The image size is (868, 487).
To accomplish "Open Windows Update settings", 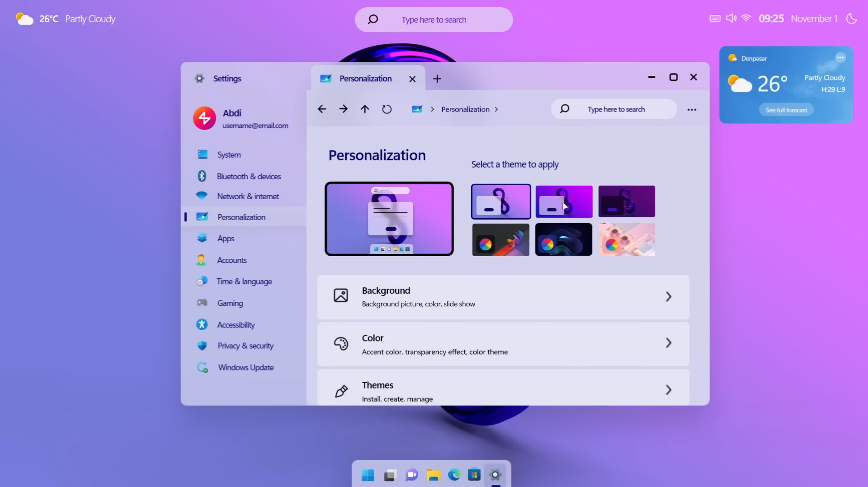I will 245,367.
